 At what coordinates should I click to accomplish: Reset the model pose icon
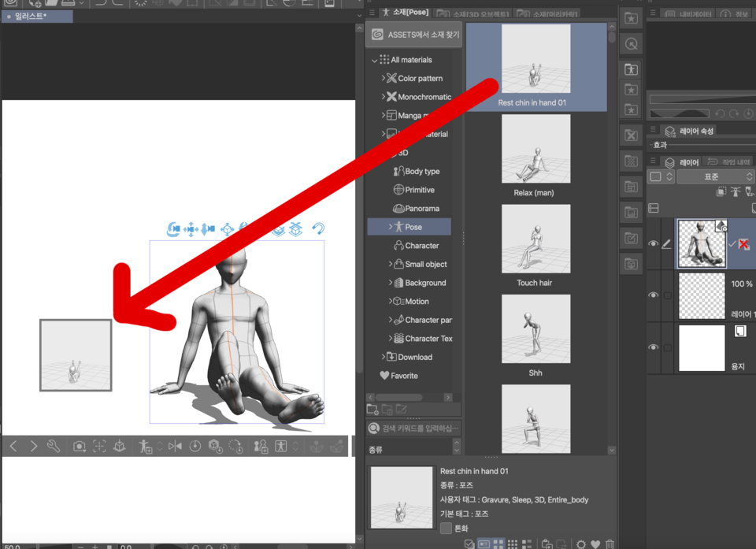pyautogui.click(x=195, y=447)
